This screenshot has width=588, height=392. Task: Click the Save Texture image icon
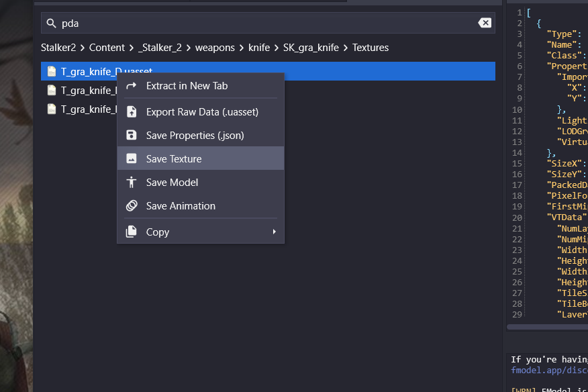point(132,159)
